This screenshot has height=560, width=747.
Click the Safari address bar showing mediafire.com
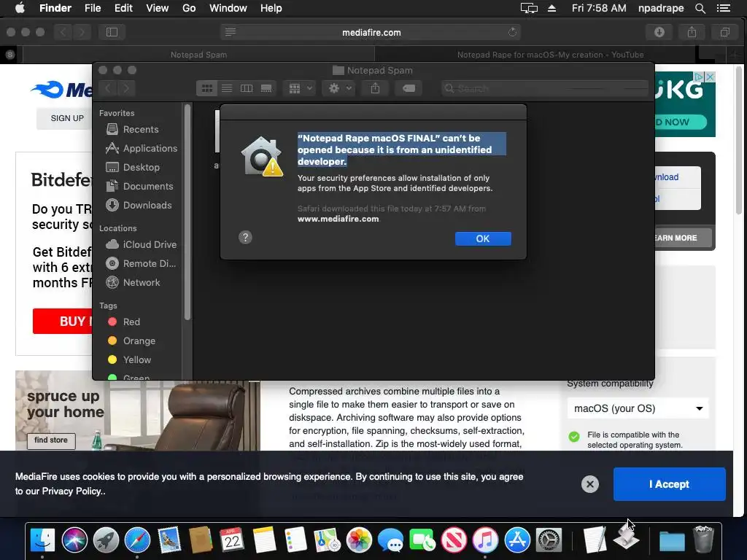371,32
